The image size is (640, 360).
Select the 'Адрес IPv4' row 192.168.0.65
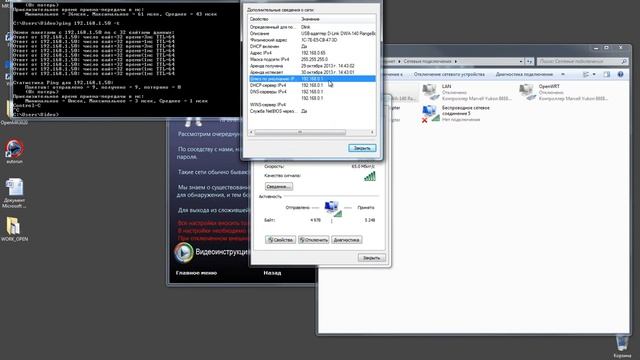tap(312, 53)
